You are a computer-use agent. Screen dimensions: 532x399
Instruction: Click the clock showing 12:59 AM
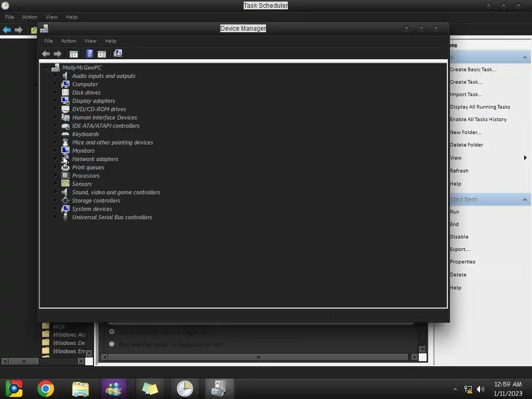coord(508,384)
